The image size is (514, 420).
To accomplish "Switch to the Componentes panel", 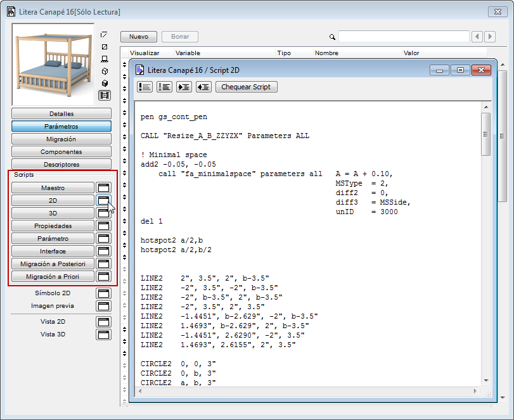I will 61,151.
